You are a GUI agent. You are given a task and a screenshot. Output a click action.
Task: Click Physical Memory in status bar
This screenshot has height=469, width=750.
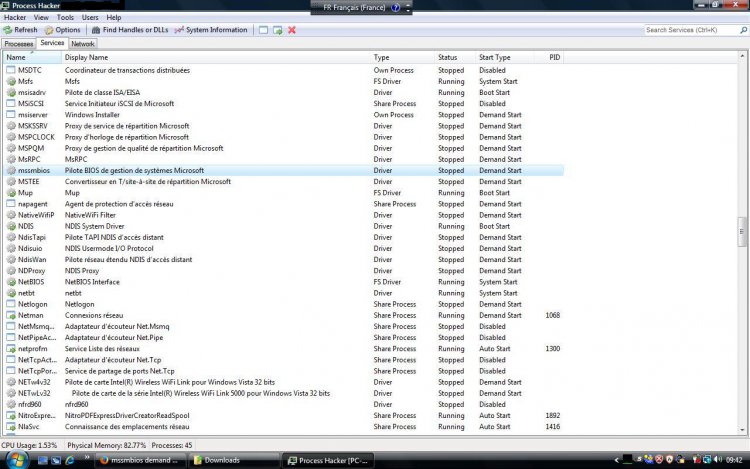pyautogui.click(x=107, y=446)
